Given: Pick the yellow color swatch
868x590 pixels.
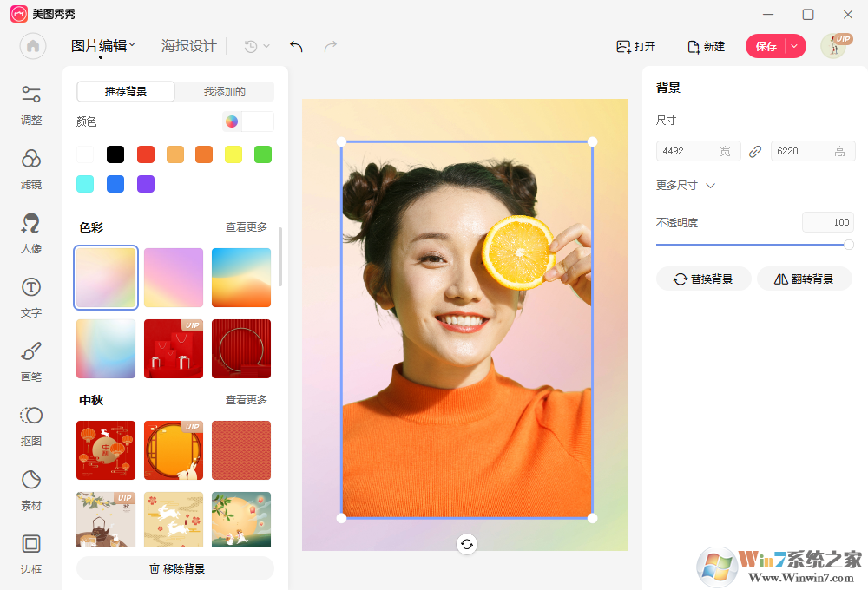Looking at the screenshot, I should click(x=233, y=154).
